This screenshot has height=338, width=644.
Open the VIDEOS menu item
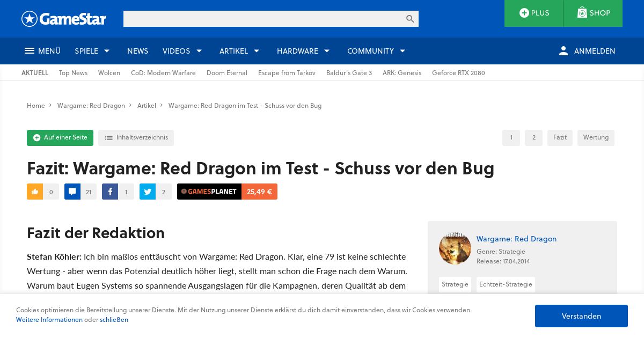click(x=176, y=51)
